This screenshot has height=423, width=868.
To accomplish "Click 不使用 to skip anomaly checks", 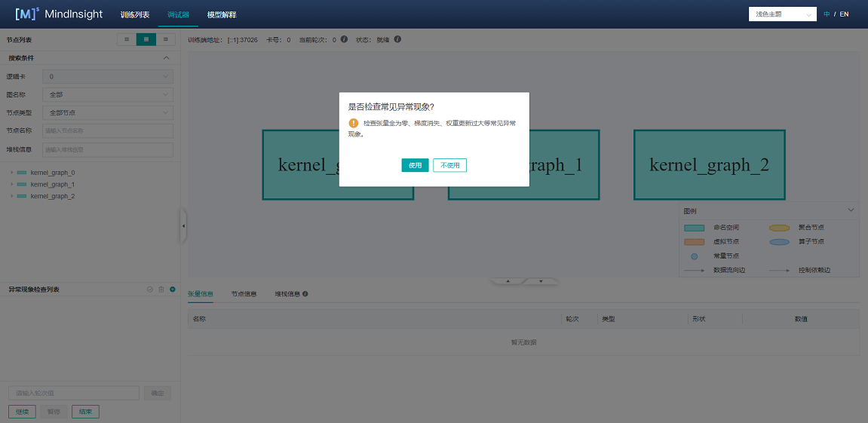I will 449,165.
